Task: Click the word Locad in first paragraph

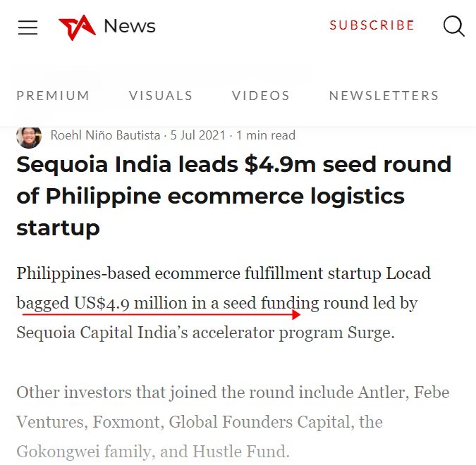Action: pyautogui.click(x=408, y=273)
